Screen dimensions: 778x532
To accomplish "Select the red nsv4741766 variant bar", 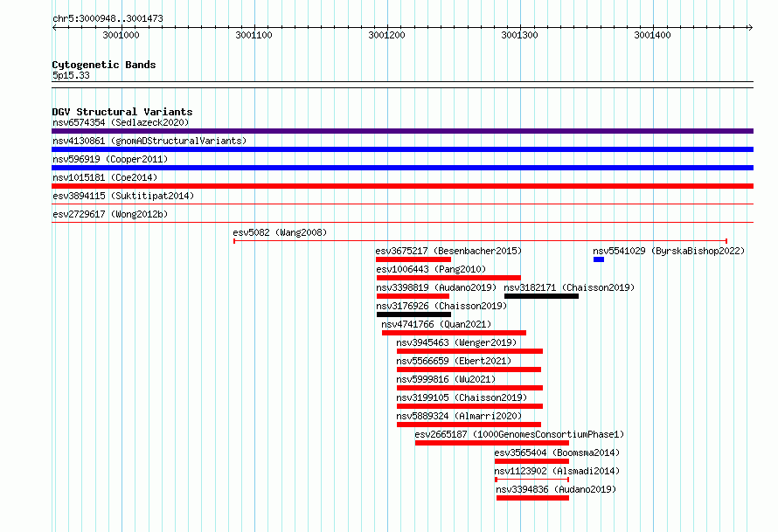I will (x=454, y=333).
